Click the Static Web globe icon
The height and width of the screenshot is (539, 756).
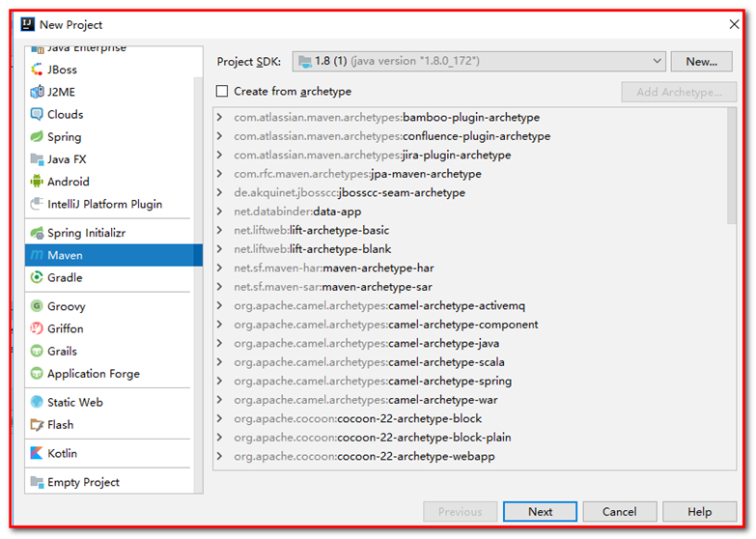tap(37, 402)
